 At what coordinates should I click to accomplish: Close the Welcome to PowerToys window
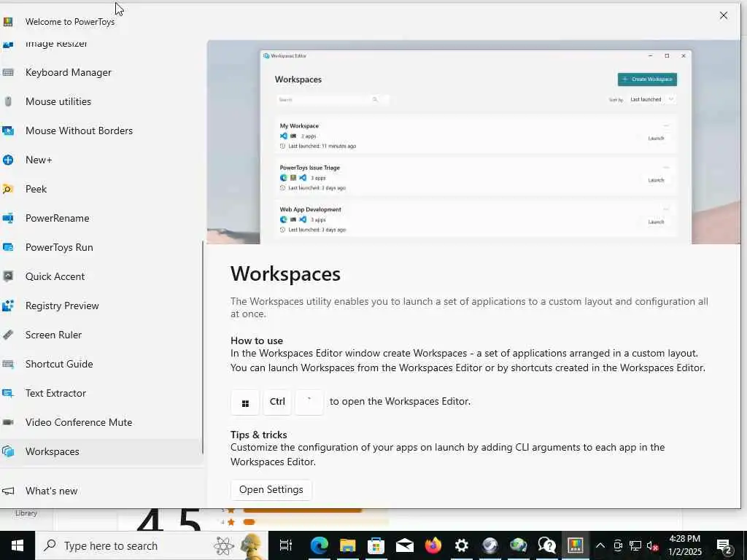pyautogui.click(x=723, y=16)
